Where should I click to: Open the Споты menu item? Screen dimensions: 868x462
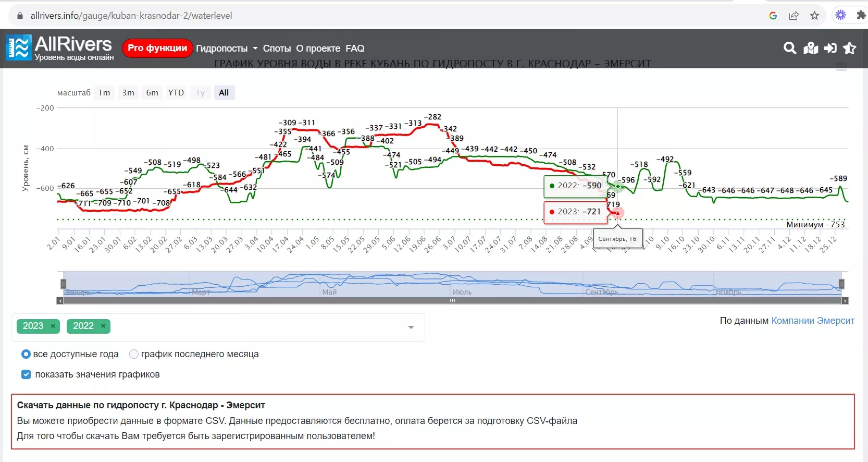click(x=277, y=48)
